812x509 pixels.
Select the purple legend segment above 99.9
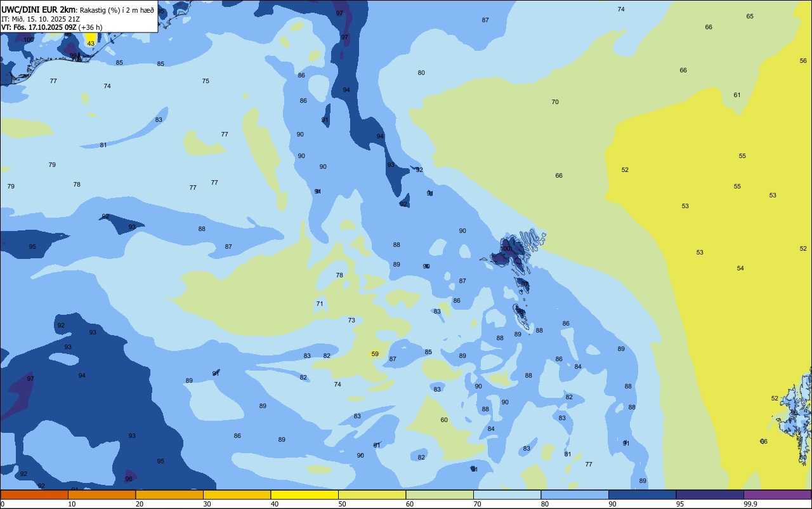pos(777,494)
